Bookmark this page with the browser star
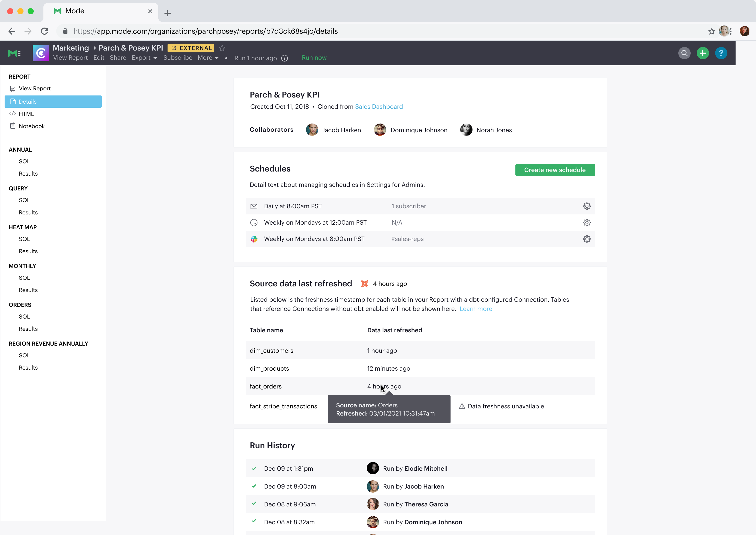756x535 pixels. (x=712, y=31)
